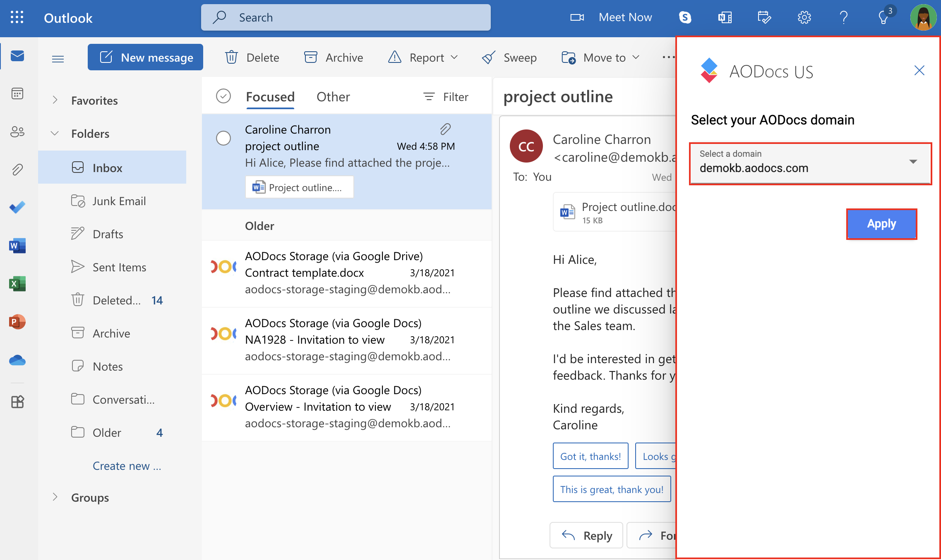Open the Overview - Invitation to view email

[347, 407]
